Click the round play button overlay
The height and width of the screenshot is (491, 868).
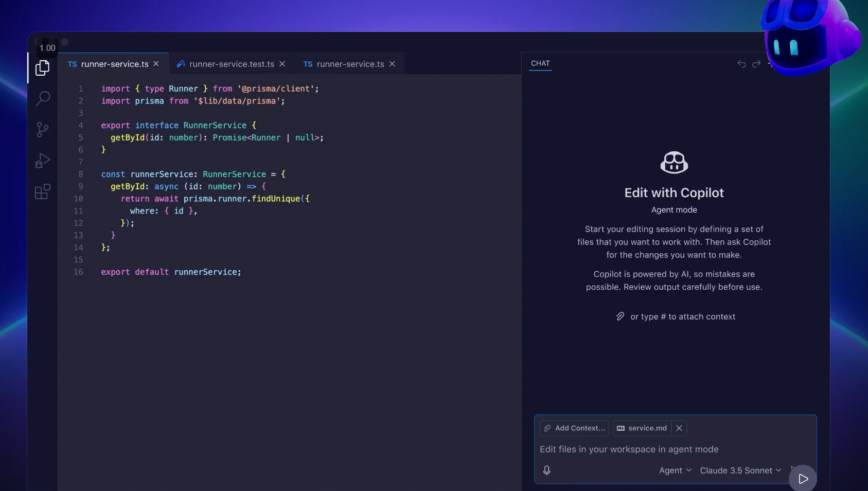coord(803,479)
